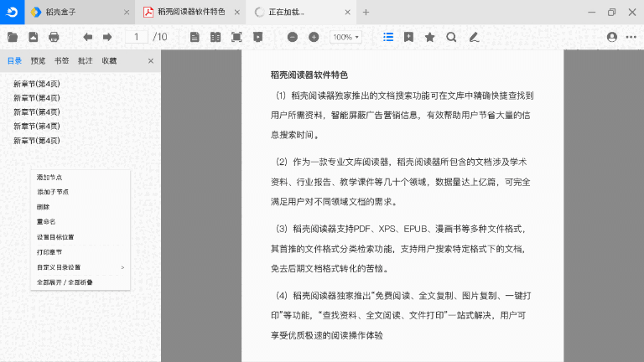
Task: Switch to the 预览 sidebar tab
Action: (38, 61)
